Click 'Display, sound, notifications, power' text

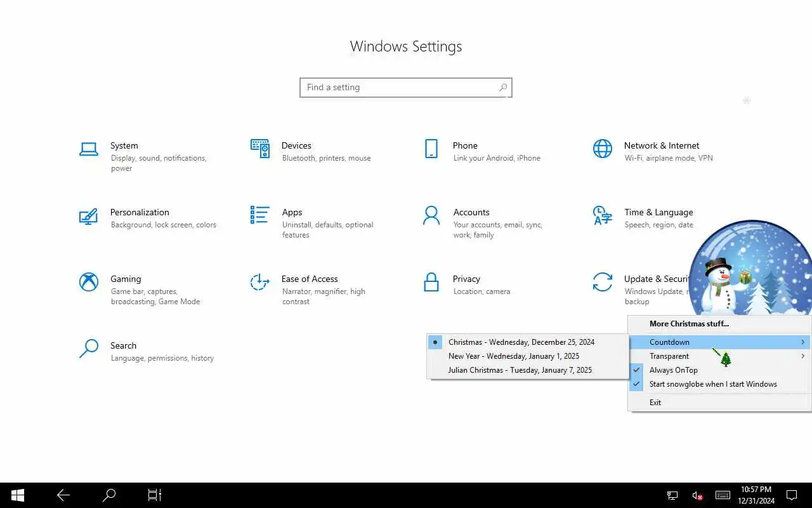click(159, 163)
